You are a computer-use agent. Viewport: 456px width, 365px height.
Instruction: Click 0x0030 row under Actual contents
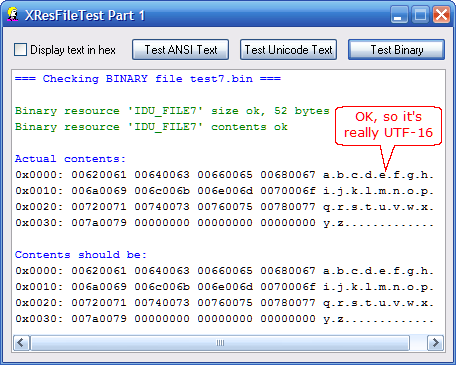click(224, 223)
